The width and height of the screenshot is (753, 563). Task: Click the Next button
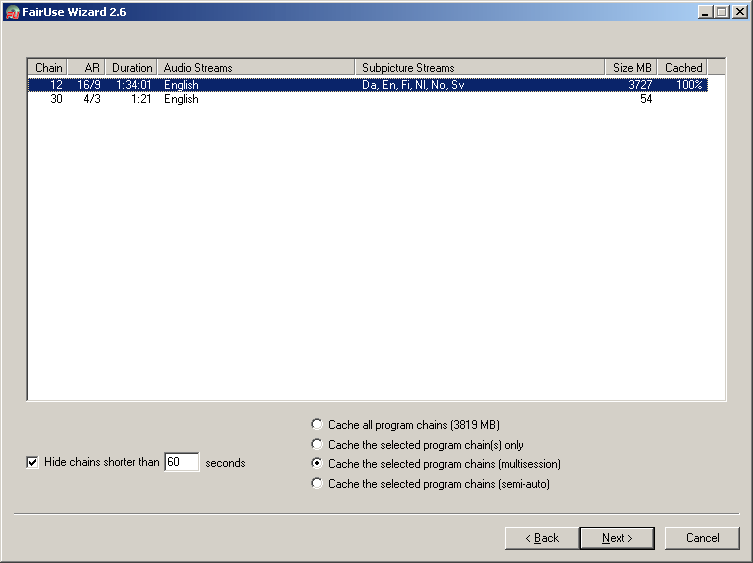(617, 538)
